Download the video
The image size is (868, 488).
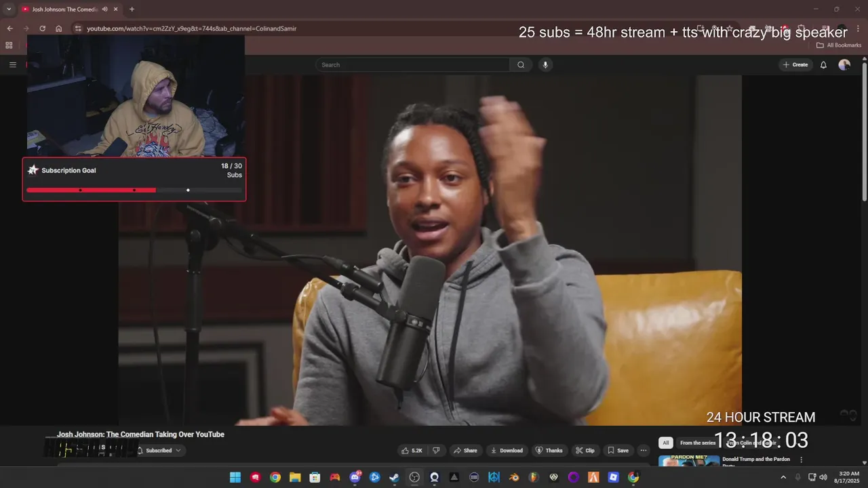point(507,451)
